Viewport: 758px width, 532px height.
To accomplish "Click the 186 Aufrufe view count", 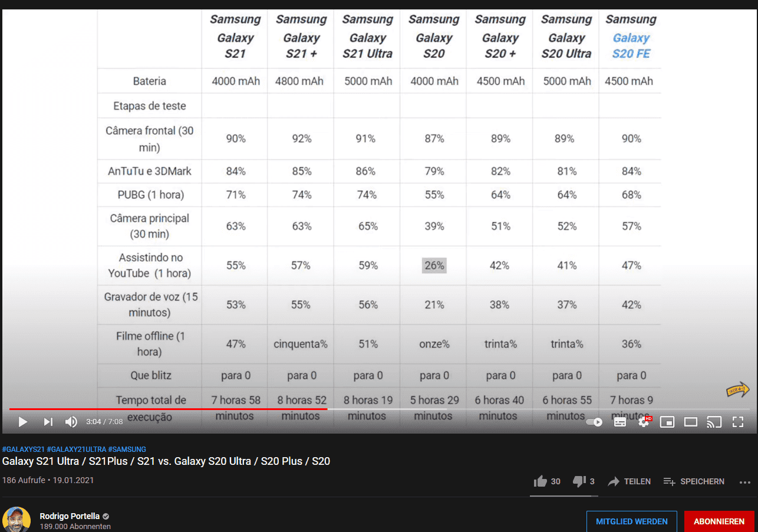I will pyautogui.click(x=25, y=480).
